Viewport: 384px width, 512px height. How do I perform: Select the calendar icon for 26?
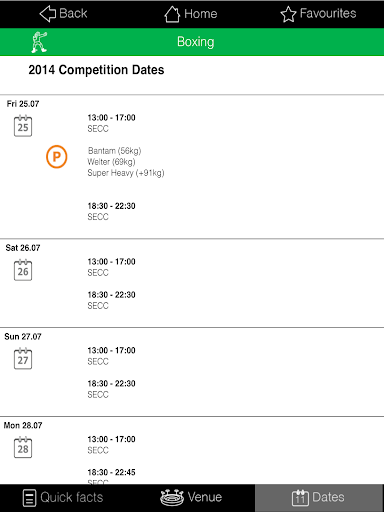point(23,270)
